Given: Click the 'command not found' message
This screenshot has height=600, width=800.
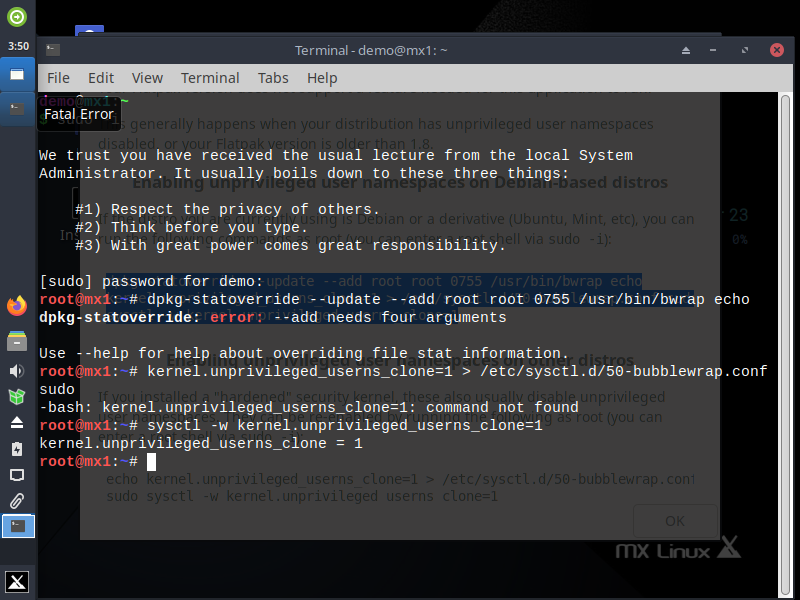Looking at the screenshot, I should tap(503, 407).
